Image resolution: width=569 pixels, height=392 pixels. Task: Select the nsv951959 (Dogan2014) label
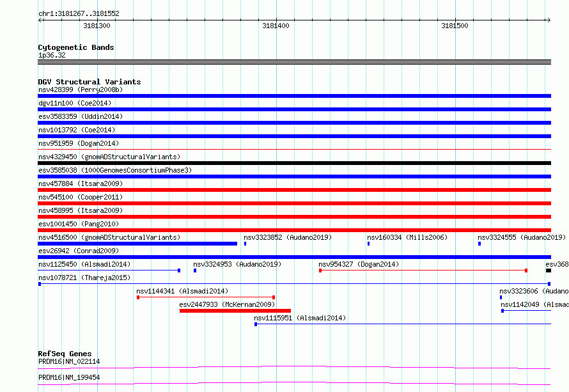point(79,143)
